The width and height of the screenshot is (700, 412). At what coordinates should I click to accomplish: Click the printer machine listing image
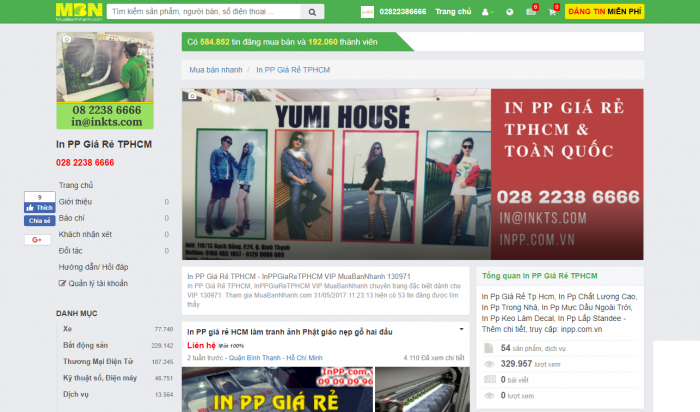click(422, 390)
